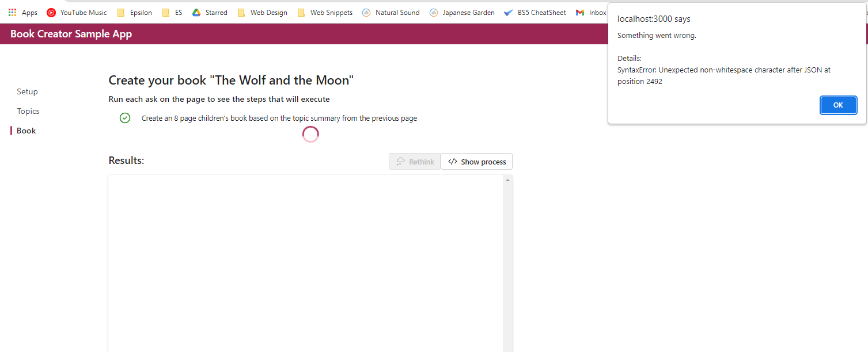Select Topics in the sidebar

pyautogui.click(x=28, y=111)
